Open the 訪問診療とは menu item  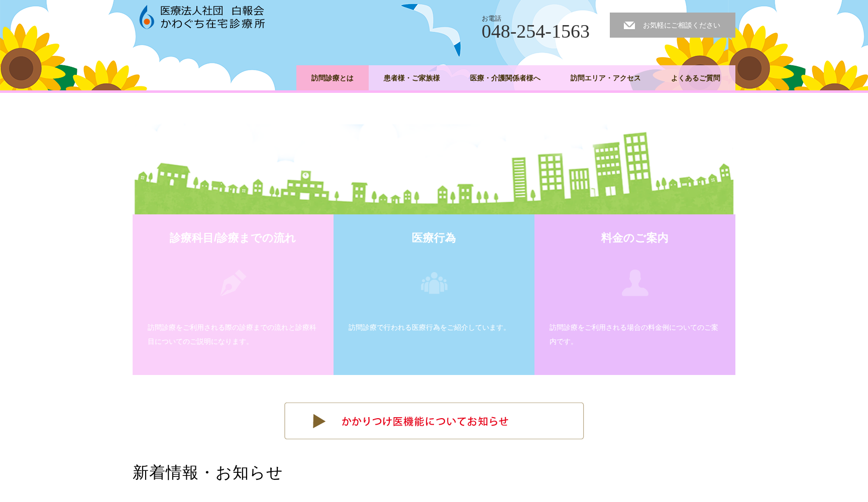tap(332, 78)
